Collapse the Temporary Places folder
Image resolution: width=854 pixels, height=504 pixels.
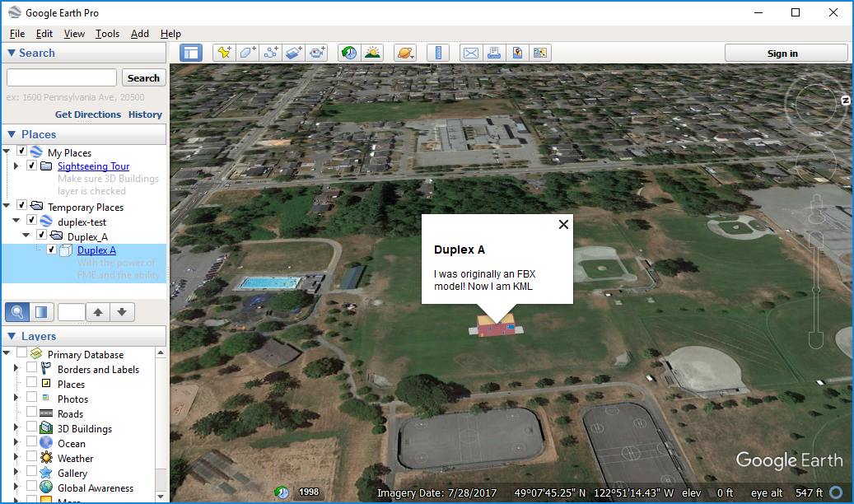pyautogui.click(x=7, y=206)
